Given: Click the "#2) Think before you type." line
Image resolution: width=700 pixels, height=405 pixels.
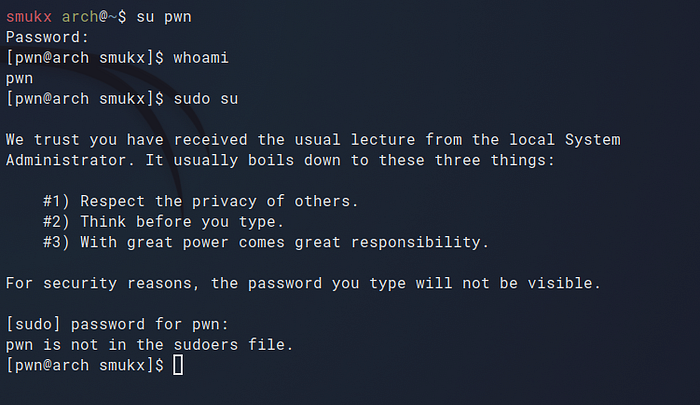Looking at the screenshot, I should (163, 222).
